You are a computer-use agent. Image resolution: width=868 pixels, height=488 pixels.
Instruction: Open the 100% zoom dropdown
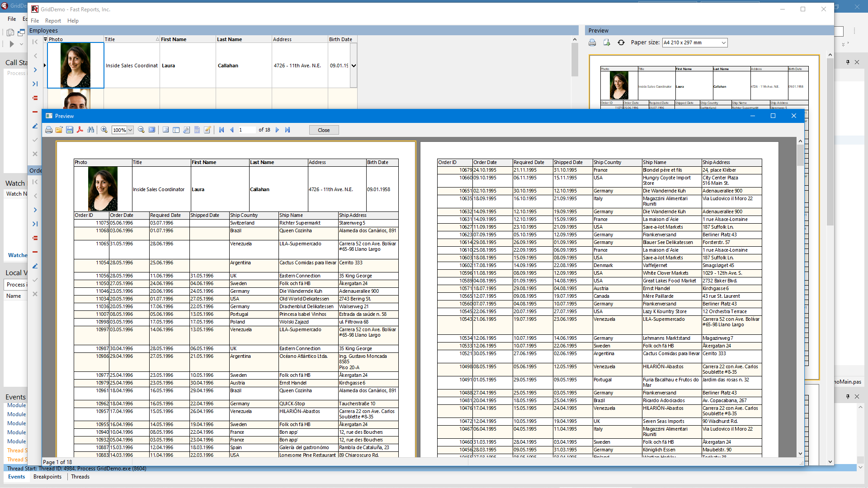[x=130, y=130]
